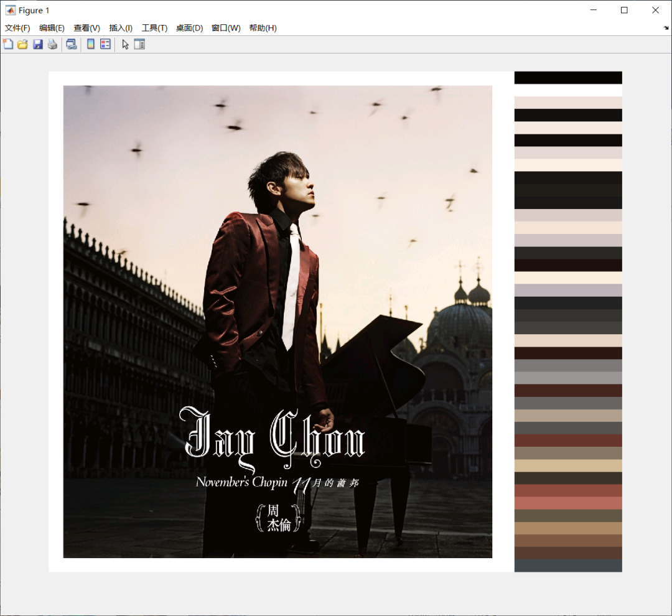Click the salmon pink color stripe
The height and width of the screenshot is (616, 672).
pyautogui.click(x=568, y=503)
